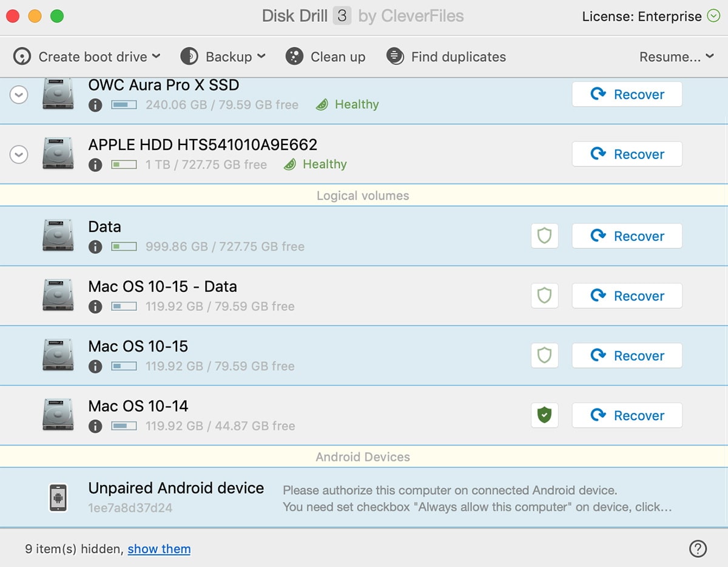This screenshot has width=728, height=567.
Task: Click the Unpaired Android device phone icon
Action: (x=58, y=497)
